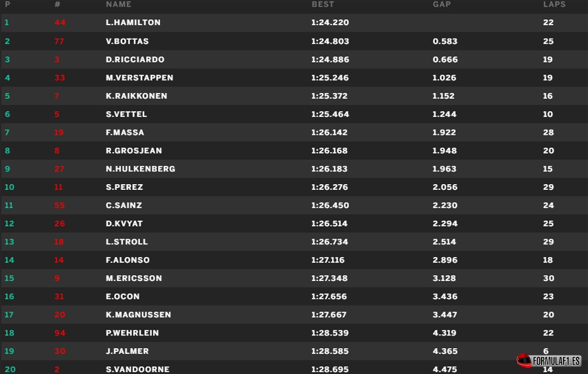
Task: Click K.RAIKKONEN driver name
Action: click(x=137, y=96)
